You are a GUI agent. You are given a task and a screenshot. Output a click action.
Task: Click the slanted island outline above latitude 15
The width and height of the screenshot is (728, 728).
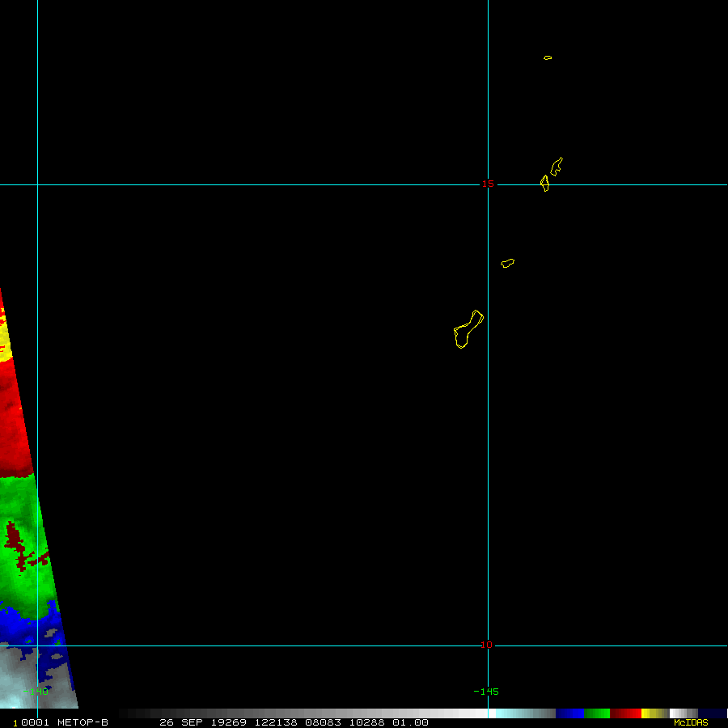(557, 166)
